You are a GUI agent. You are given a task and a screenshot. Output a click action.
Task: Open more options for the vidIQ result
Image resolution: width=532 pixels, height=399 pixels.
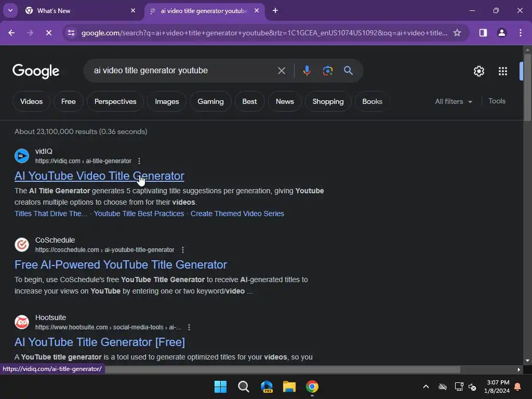(x=139, y=161)
